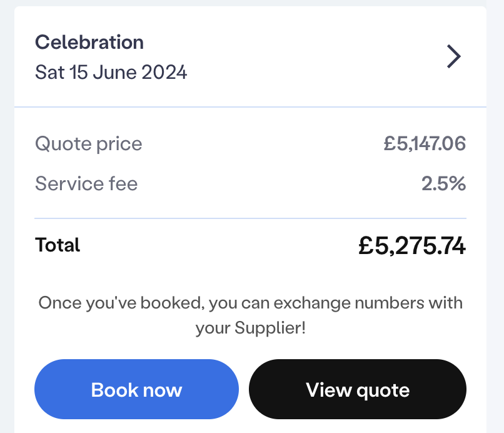Select the Total label

[x=58, y=245]
